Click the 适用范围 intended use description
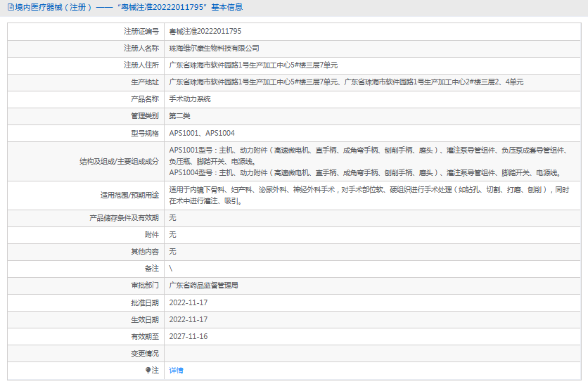Screen dimensions: 588x384 click(x=369, y=195)
